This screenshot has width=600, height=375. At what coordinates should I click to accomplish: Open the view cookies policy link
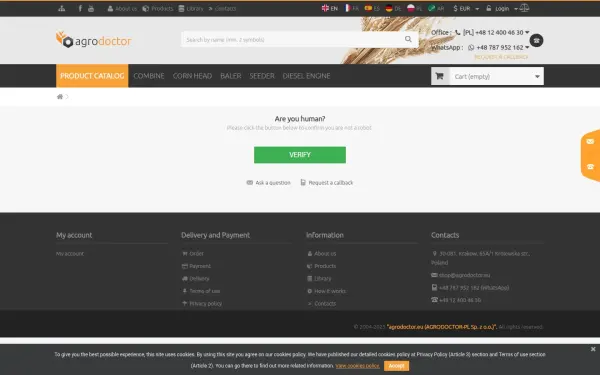(357, 366)
